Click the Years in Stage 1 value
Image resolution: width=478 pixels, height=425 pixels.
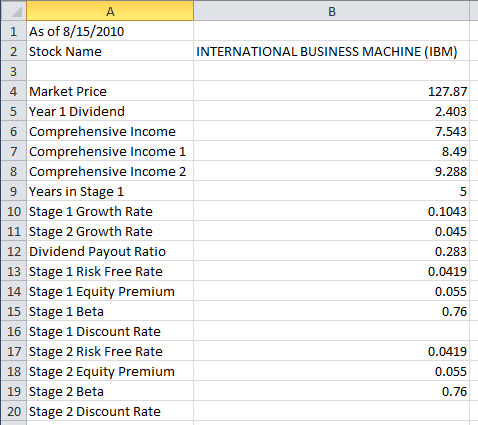tap(331, 191)
